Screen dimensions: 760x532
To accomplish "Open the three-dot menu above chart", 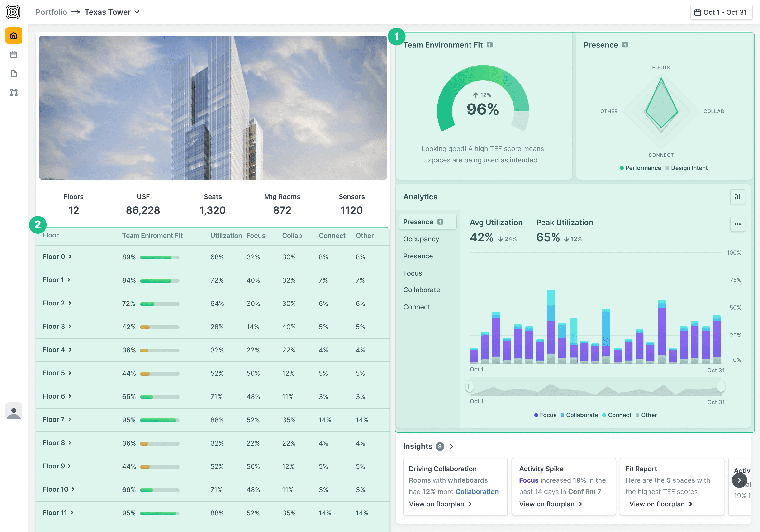I will [x=737, y=224].
